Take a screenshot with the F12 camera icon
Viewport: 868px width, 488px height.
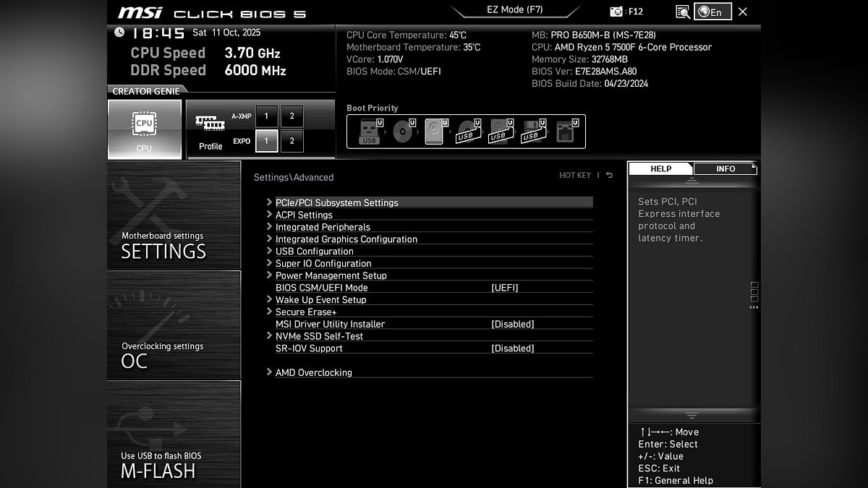tap(616, 12)
